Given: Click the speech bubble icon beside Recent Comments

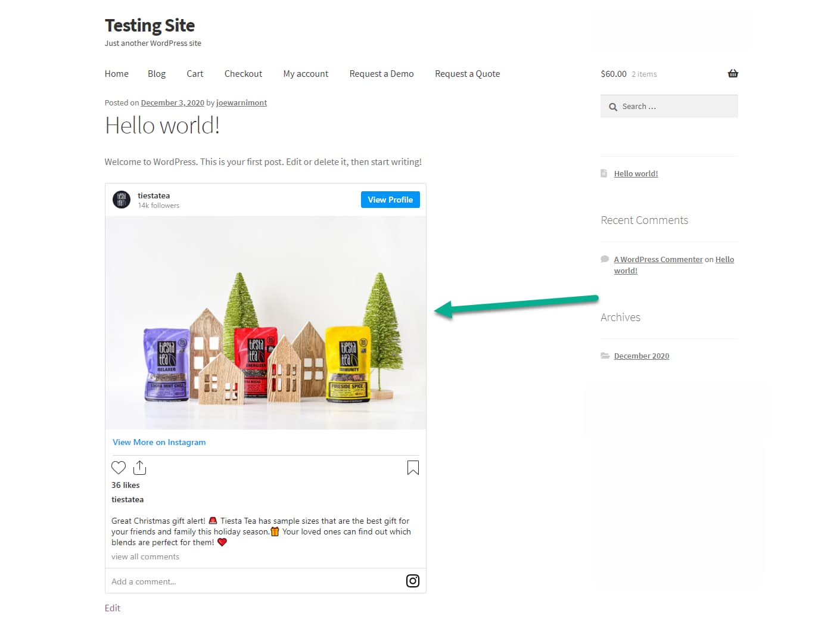Looking at the screenshot, I should 604,259.
